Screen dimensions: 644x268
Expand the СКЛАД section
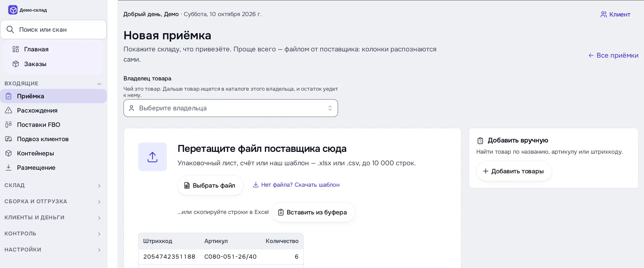(53, 186)
